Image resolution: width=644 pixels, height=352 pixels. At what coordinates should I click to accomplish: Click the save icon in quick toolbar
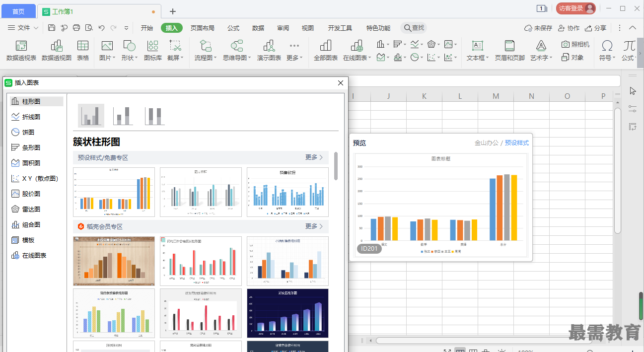coord(52,28)
